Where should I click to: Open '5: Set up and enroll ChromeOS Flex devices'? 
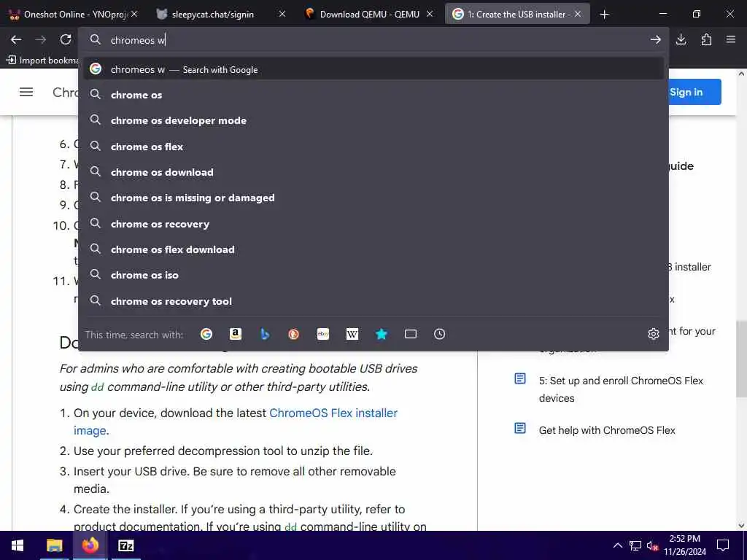click(621, 389)
